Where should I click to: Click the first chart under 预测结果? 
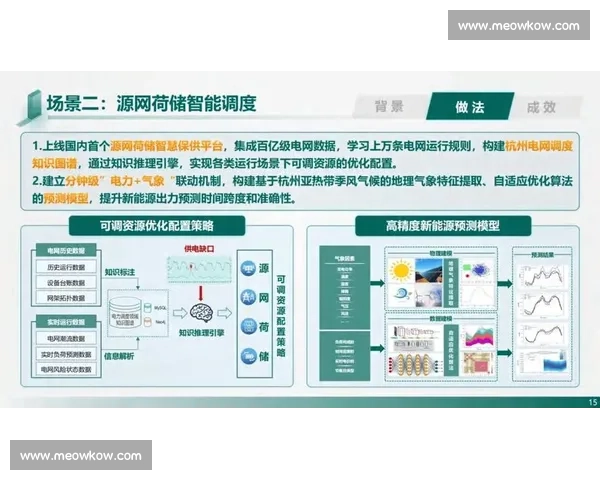[541, 276]
